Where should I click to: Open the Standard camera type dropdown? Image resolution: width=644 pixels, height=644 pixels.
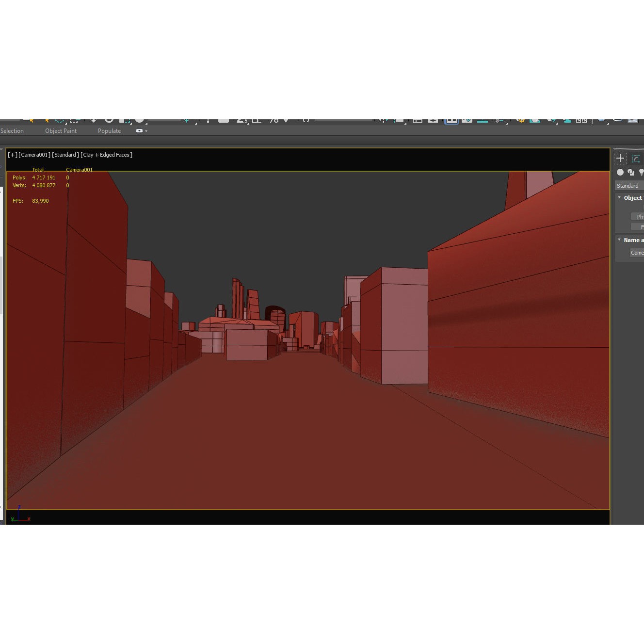628,186
